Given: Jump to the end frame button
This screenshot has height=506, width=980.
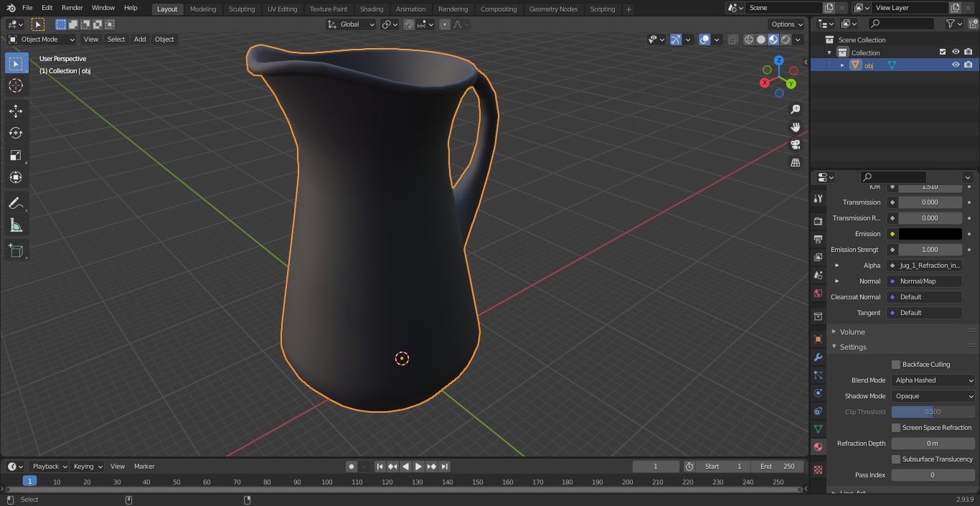Looking at the screenshot, I should 445,467.
